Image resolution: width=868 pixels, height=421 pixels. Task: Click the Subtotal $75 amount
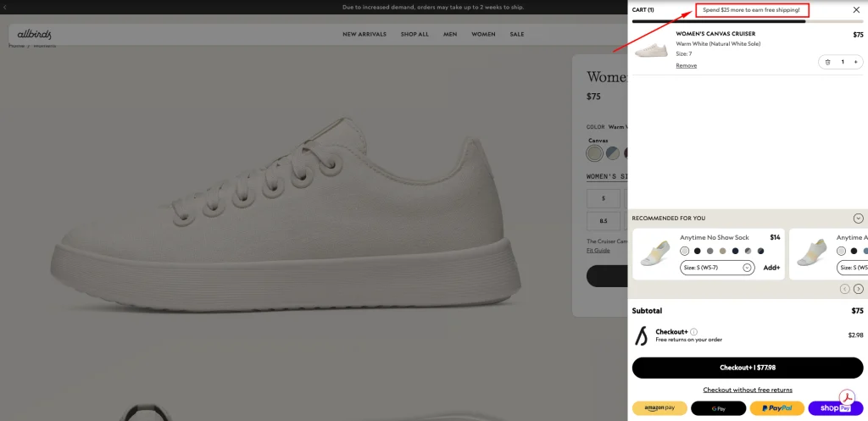click(x=857, y=311)
